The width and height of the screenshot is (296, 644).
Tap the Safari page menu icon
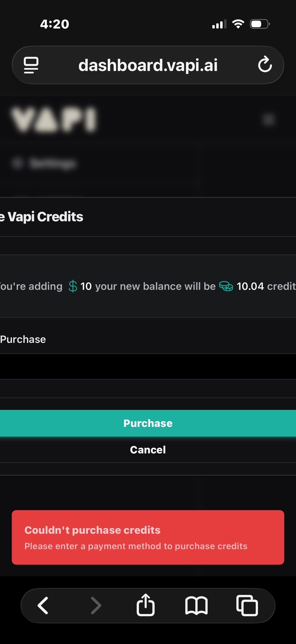click(31, 65)
